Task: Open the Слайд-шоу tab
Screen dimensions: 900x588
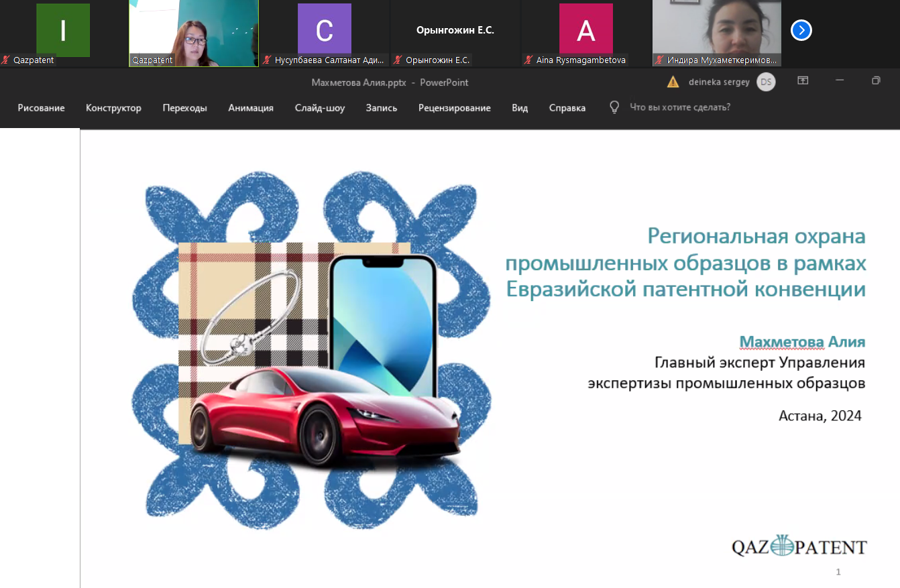Action: click(x=319, y=108)
